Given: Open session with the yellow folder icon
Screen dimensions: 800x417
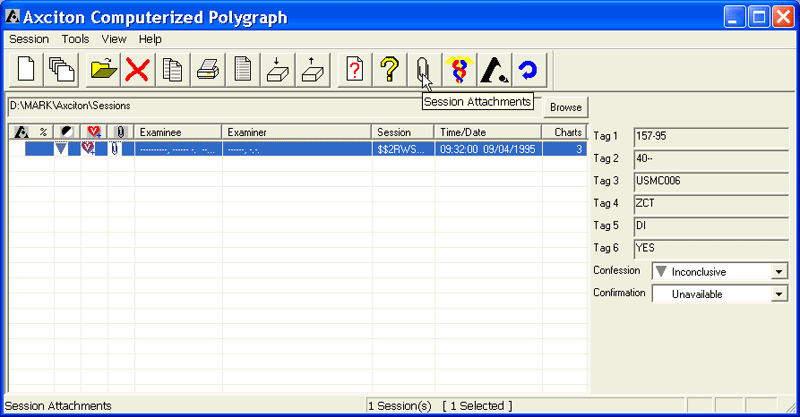Looking at the screenshot, I should coord(103,69).
